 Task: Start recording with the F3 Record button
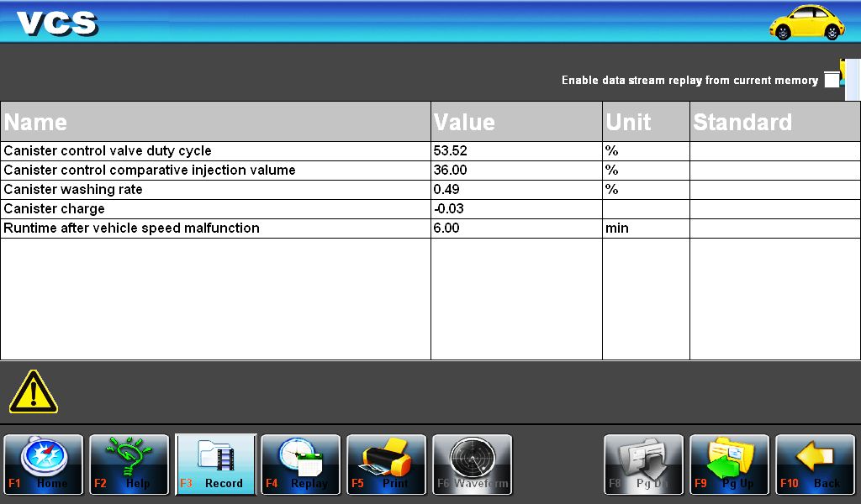(215, 465)
